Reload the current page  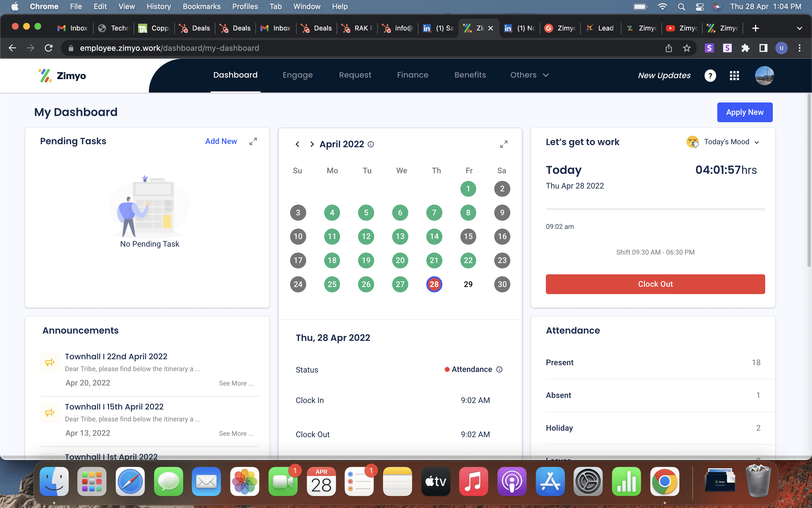[49, 48]
